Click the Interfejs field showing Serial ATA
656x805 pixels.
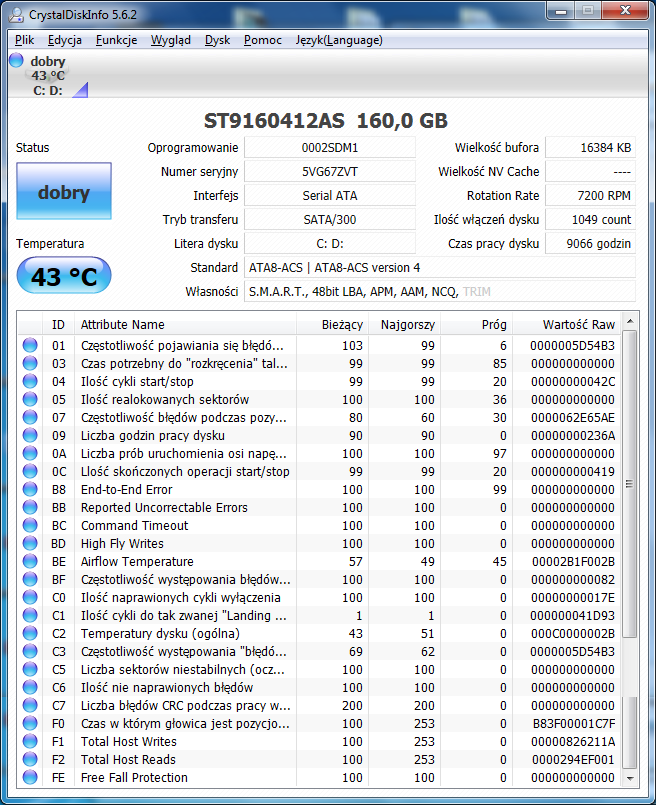click(330, 196)
